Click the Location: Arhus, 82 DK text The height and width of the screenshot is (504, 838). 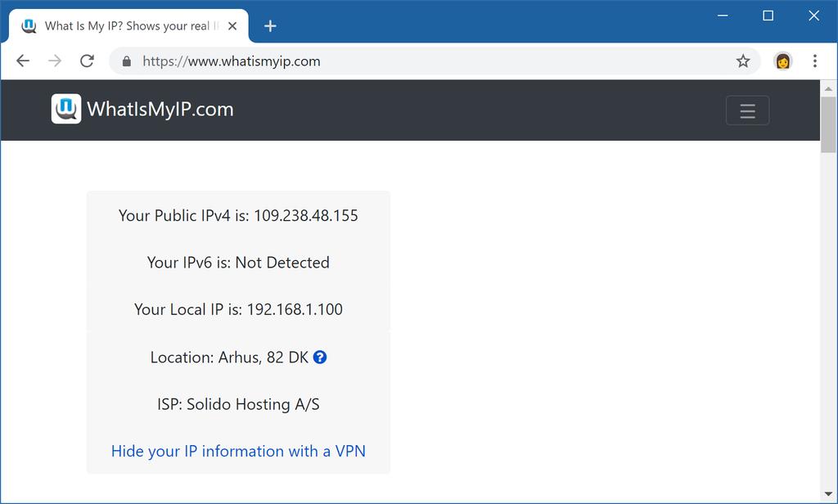pos(229,357)
